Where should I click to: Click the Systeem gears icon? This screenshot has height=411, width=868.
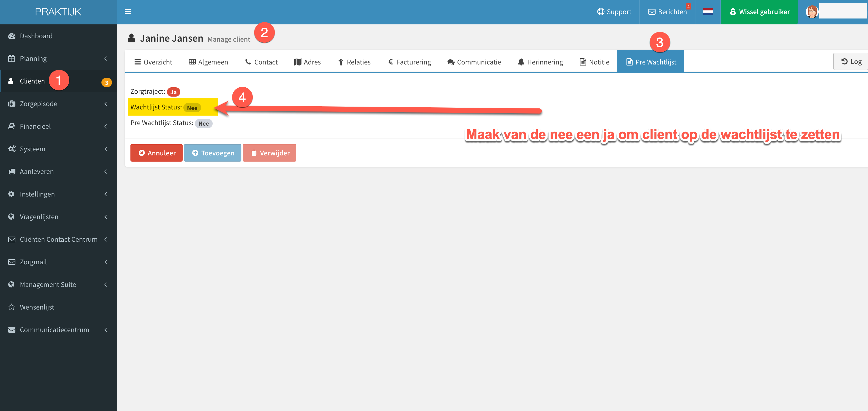point(12,149)
